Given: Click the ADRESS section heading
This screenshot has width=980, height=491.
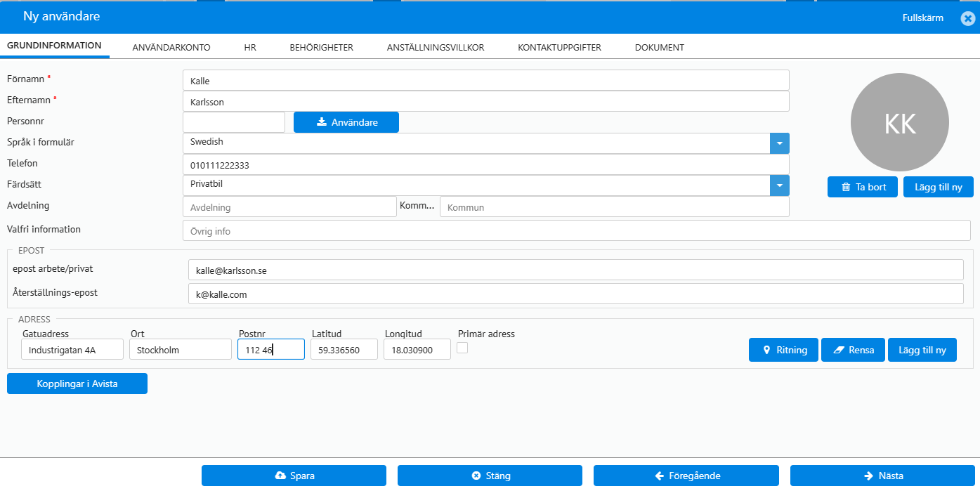Looking at the screenshot, I should click(34, 319).
